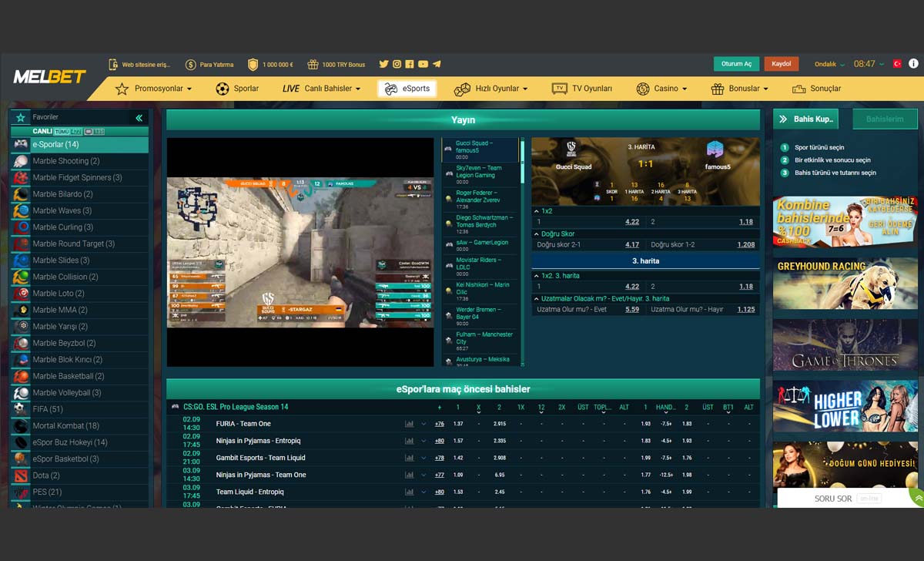The image size is (924, 561).
Task: Open the TV Oyunları menu
Action: 582,89
